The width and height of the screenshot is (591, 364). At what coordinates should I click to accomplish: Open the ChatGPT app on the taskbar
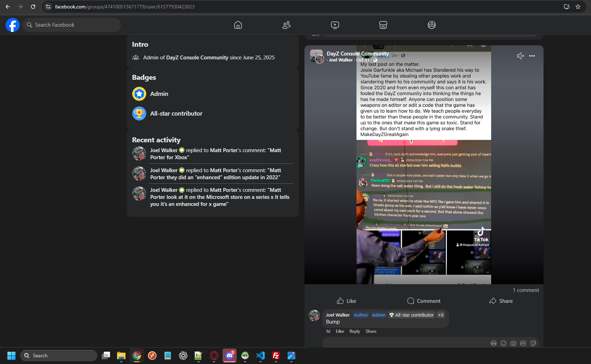pyautogui.click(x=183, y=356)
